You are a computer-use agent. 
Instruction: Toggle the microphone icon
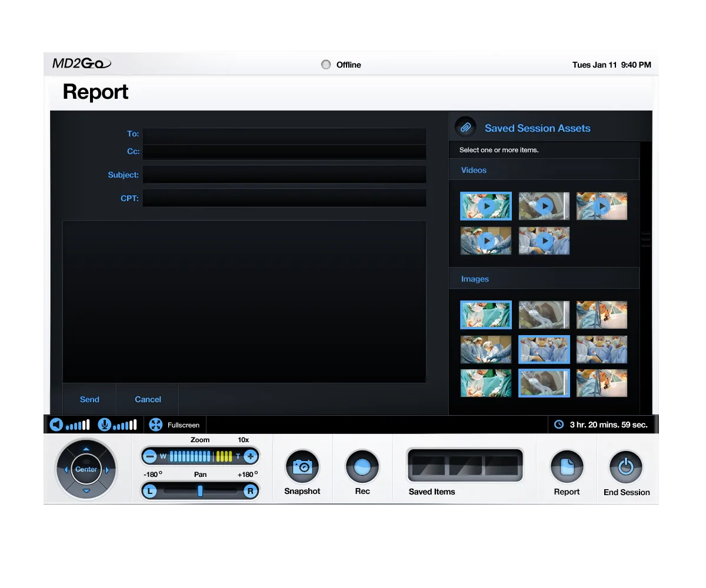[x=105, y=425]
